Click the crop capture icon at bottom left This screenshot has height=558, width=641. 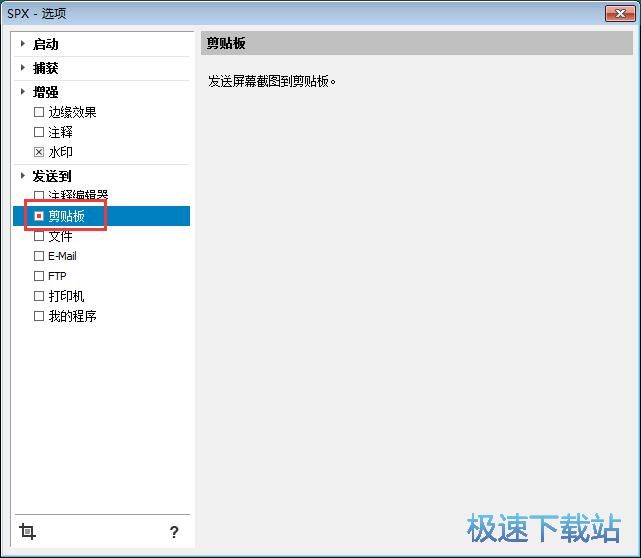27,531
